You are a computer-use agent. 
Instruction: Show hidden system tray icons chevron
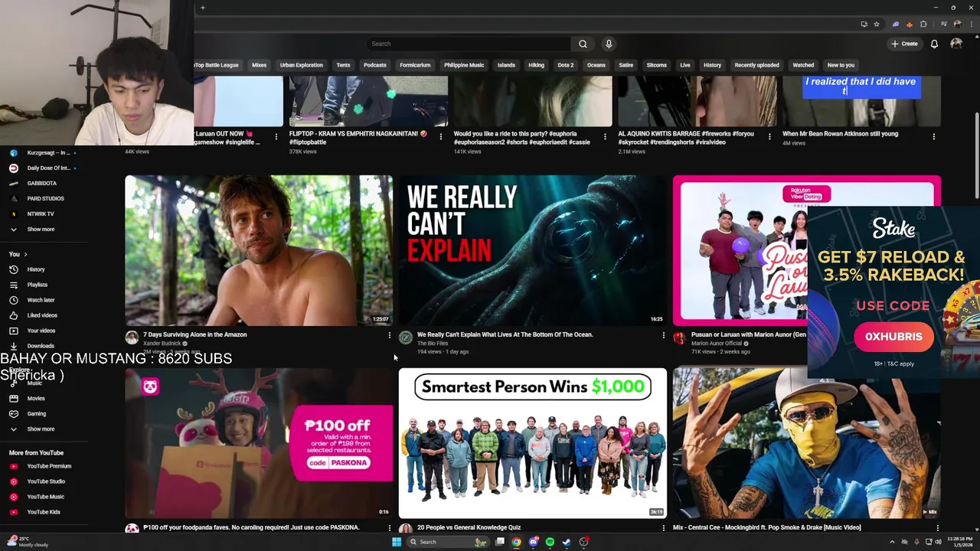(x=891, y=542)
